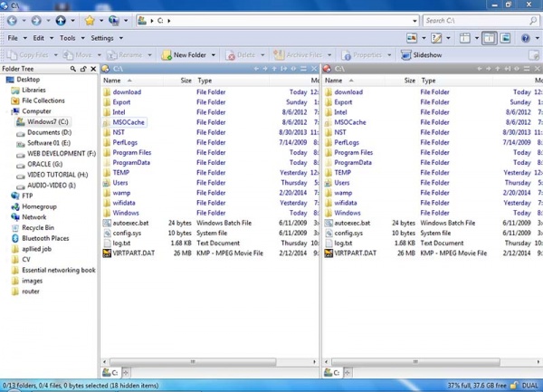543x392 pixels.
Task: Start Slideshow from the toolbar
Action: pos(422,55)
